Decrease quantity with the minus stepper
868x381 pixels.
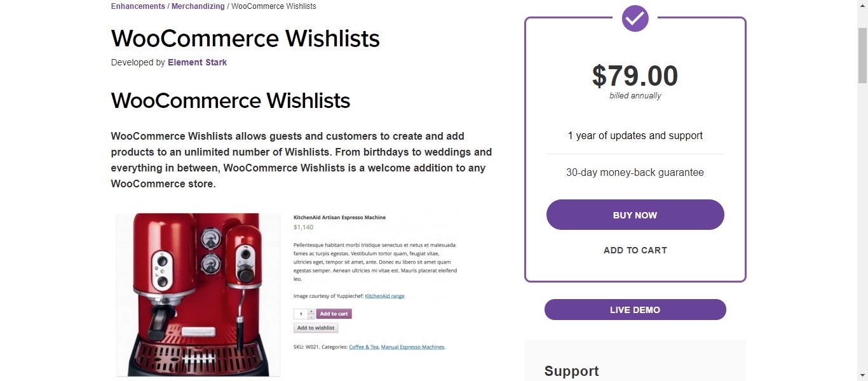311,316
